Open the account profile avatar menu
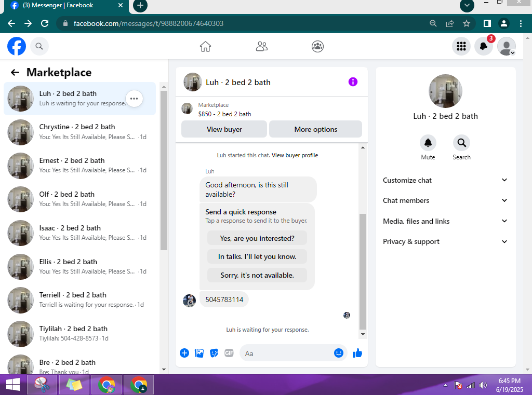 point(506,46)
